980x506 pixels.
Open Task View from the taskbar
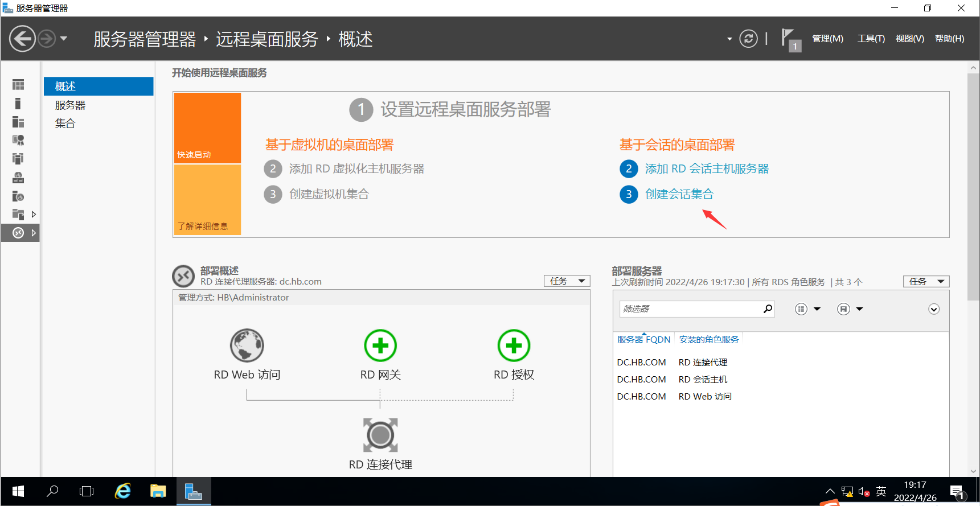coord(87,491)
